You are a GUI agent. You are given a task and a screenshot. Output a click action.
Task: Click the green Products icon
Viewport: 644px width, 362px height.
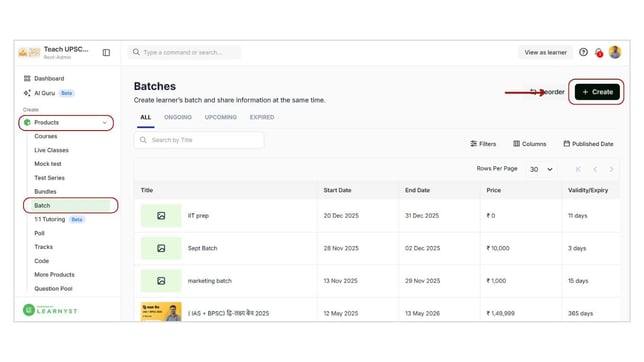coord(27,122)
